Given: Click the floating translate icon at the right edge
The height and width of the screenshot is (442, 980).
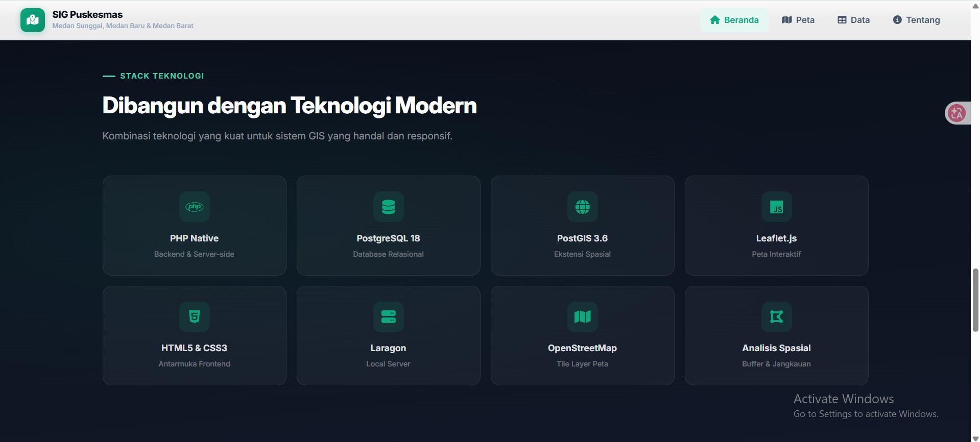Looking at the screenshot, I should tap(957, 113).
